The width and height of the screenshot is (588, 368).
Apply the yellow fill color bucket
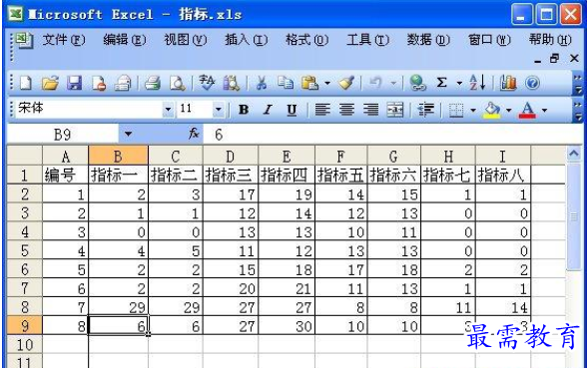pyautogui.click(x=492, y=110)
